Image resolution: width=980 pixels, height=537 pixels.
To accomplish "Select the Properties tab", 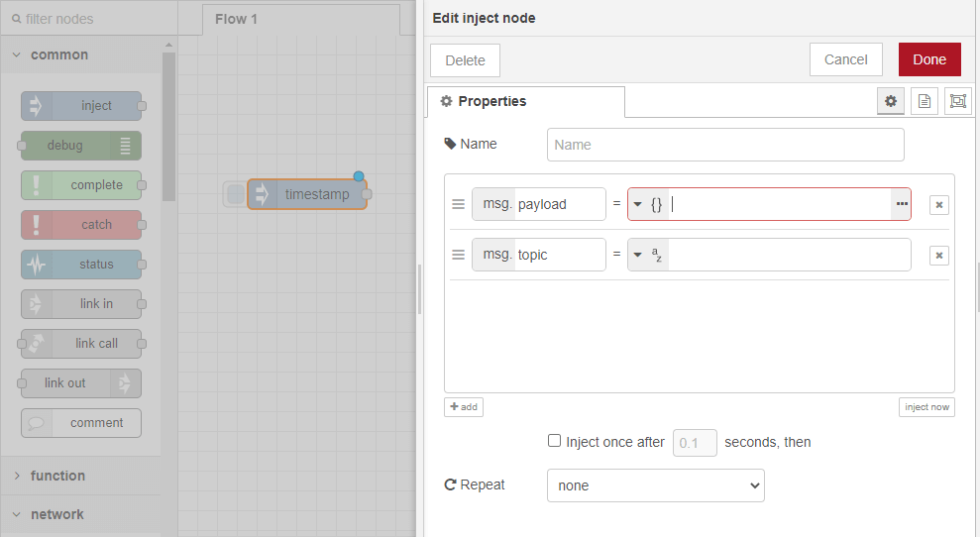I will [x=525, y=101].
